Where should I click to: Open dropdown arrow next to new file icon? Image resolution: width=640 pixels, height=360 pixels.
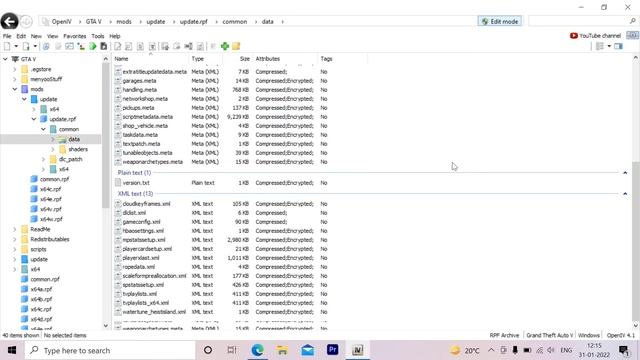point(16,47)
